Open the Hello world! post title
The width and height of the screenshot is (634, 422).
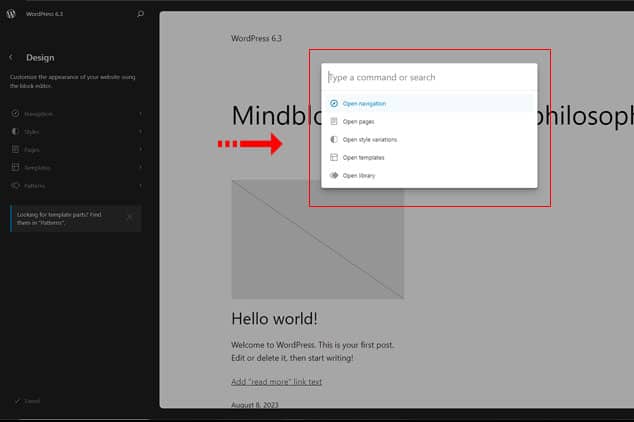[x=275, y=319]
